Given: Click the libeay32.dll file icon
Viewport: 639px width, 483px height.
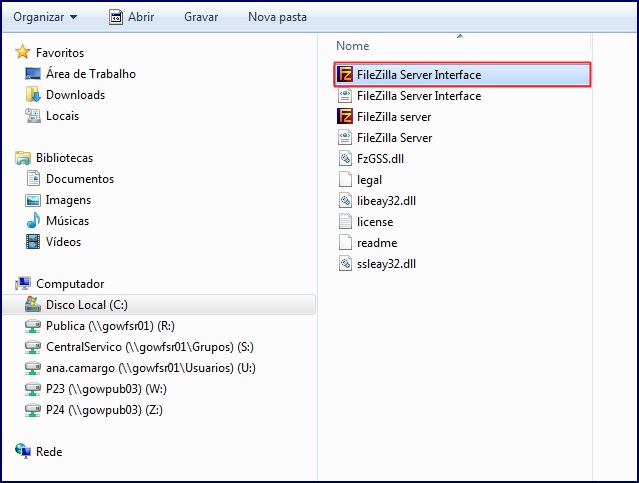Looking at the screenshot, I should [345, 201].
